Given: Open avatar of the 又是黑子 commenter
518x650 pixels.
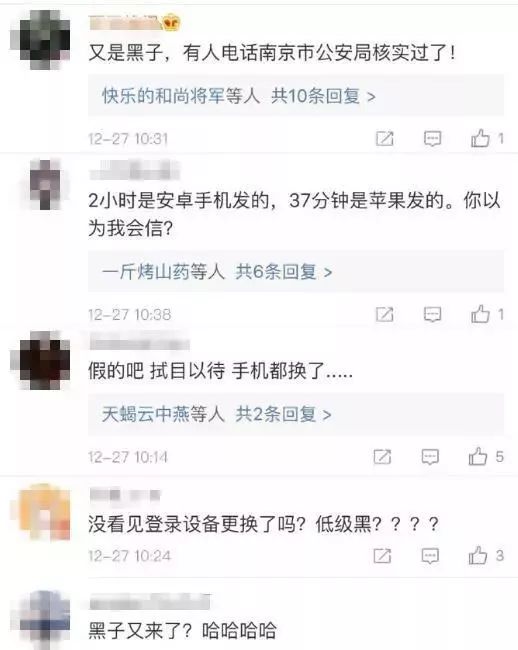Looking at the screenshot, I should (45, 39).
